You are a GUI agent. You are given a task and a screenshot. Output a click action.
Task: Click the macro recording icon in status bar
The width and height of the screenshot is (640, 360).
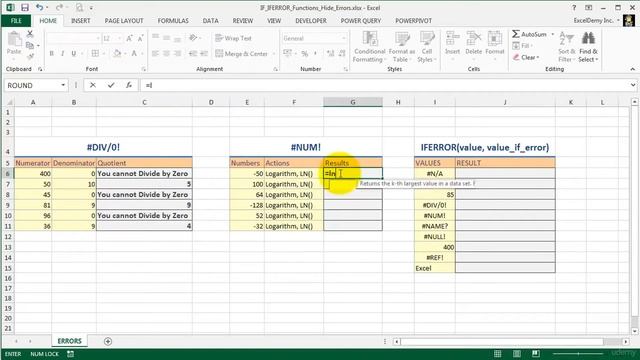[70, 354]
